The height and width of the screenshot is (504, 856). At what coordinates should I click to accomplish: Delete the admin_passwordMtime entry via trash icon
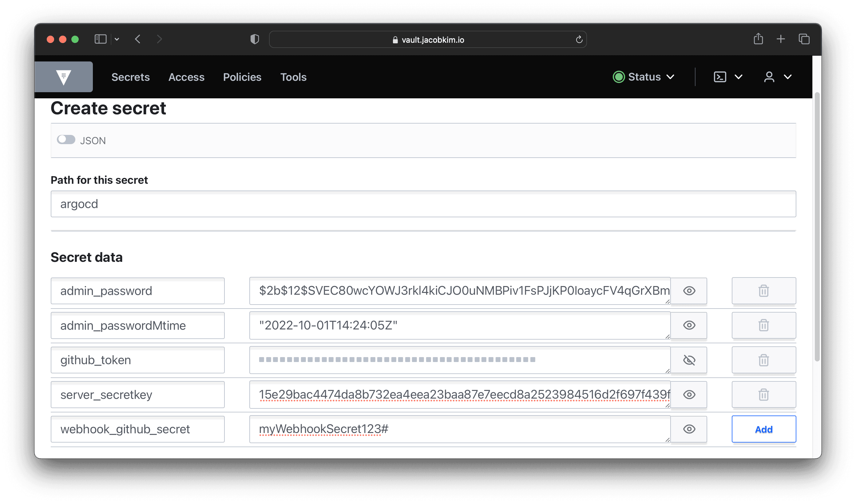[x=764, y=325]
